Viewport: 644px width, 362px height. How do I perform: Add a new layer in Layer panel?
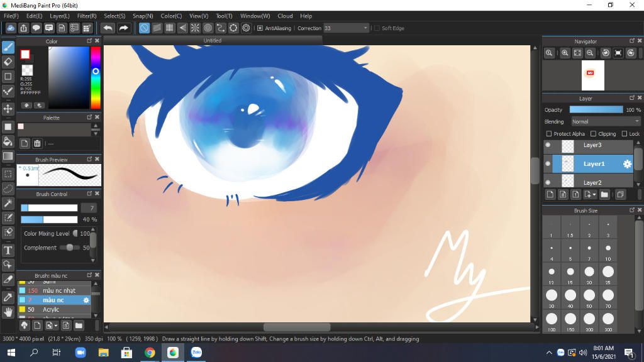pos(550,195)
